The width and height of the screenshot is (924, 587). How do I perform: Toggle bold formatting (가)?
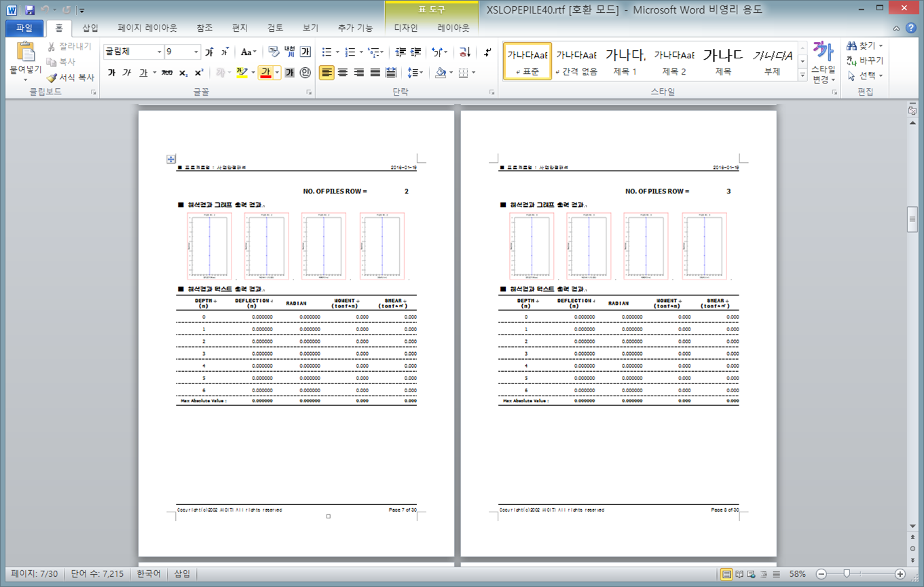pyautogui.click(x=111, y=73)
